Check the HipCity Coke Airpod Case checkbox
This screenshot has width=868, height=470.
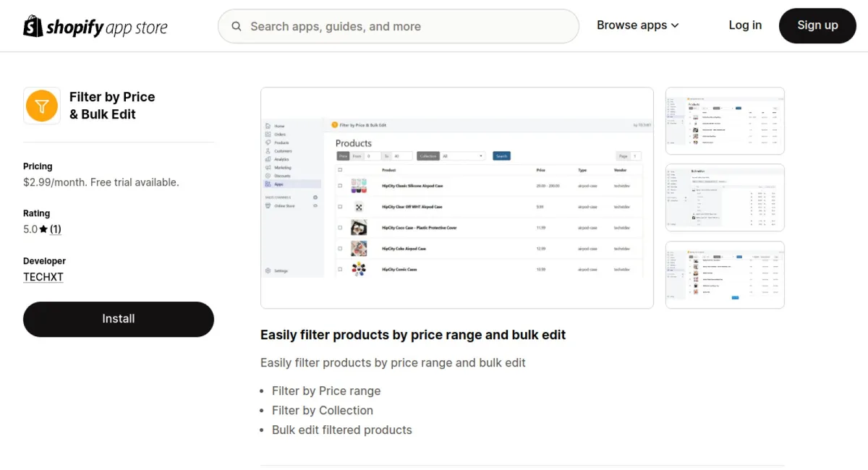[x=340, y=249]
